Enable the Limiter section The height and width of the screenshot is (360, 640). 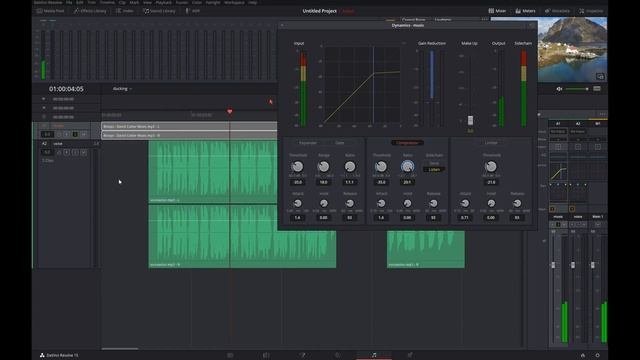[491, 143]
